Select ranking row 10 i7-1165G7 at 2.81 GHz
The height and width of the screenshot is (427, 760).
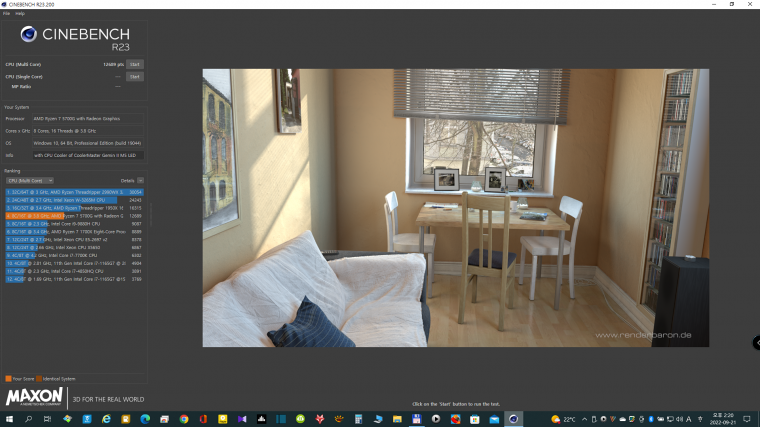[x=74, y=264]
